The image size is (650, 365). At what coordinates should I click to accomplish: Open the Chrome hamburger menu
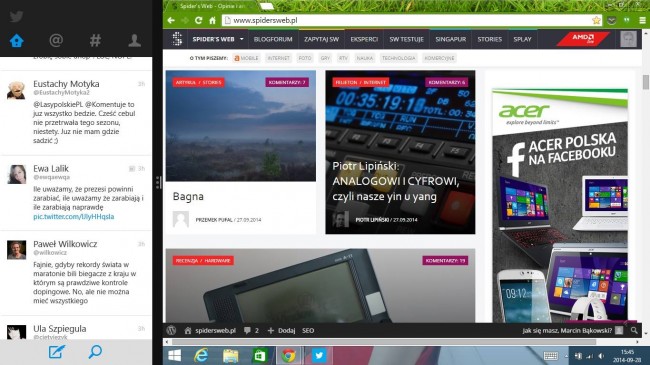[x=642, y=20]
